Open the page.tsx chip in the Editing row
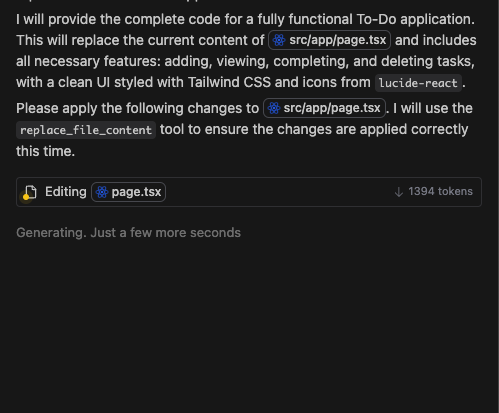The width and height of the screenshot is (499, 413). (128, 192)
